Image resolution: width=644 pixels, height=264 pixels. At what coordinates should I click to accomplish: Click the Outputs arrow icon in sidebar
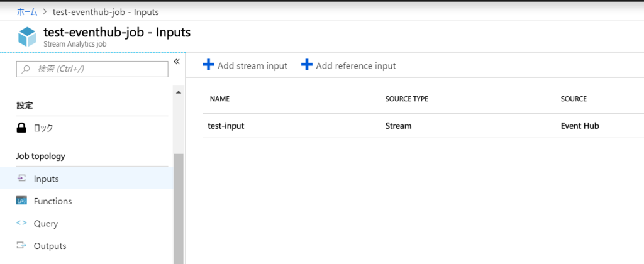point(21,246)
